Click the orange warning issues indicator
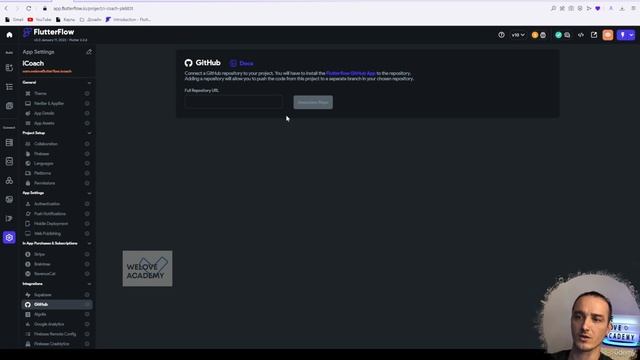 [535, 35]
